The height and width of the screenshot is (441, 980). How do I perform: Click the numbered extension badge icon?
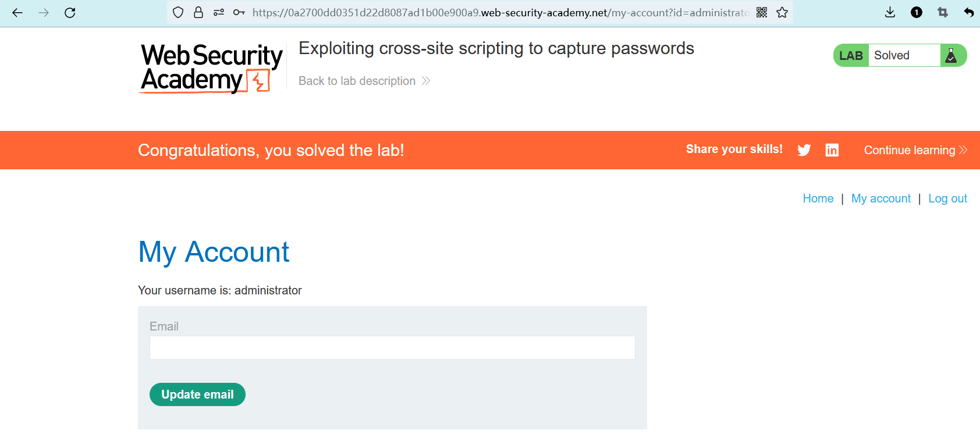pyautogui.click(x=917, y=12)
